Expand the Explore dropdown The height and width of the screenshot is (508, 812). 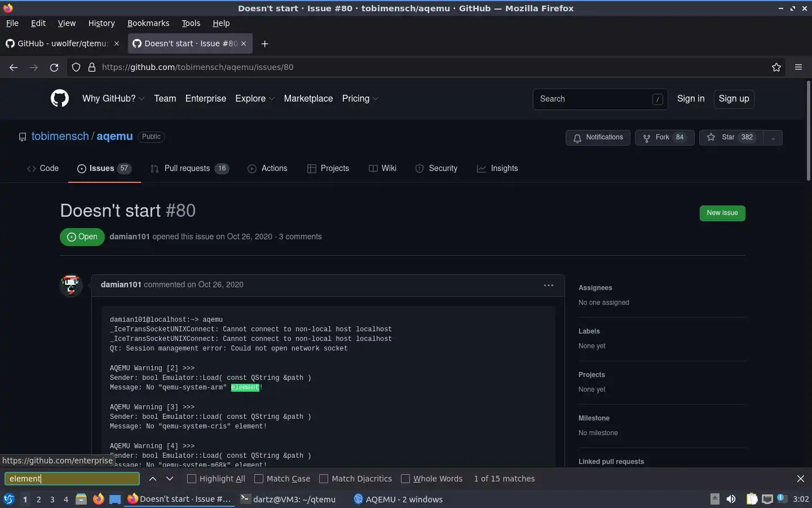coord(255,98)
